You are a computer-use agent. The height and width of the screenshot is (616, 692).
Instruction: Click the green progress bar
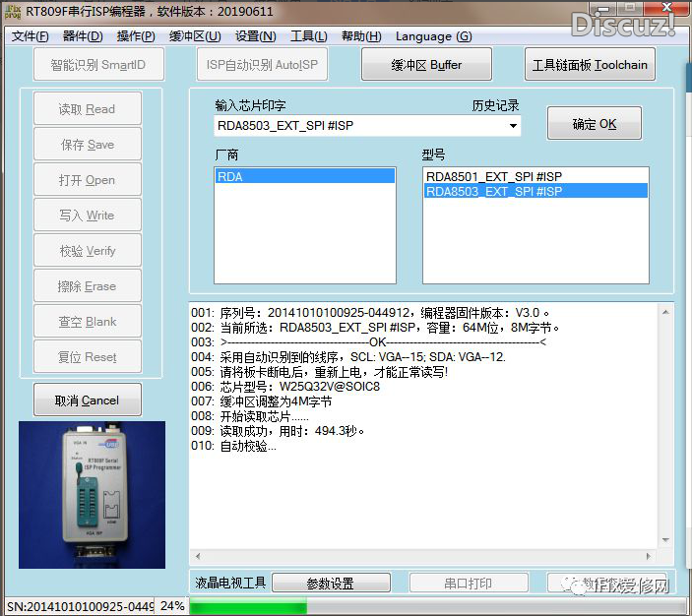coord(248,606)
